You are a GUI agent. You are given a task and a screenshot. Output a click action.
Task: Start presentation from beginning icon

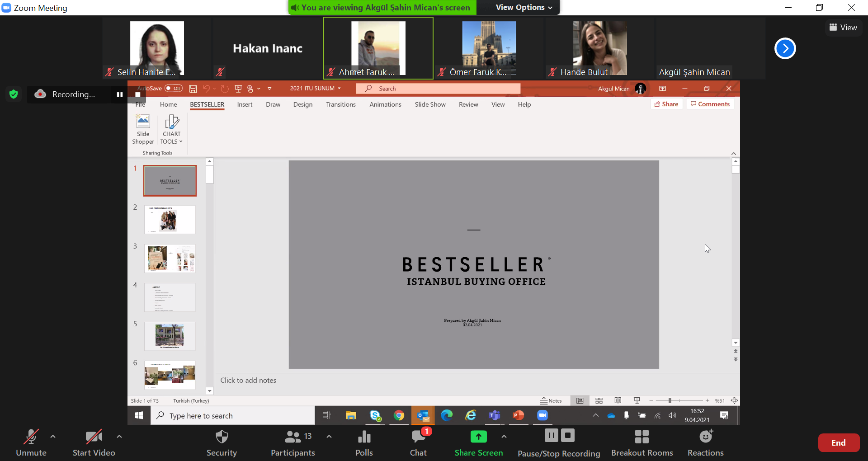238,89
